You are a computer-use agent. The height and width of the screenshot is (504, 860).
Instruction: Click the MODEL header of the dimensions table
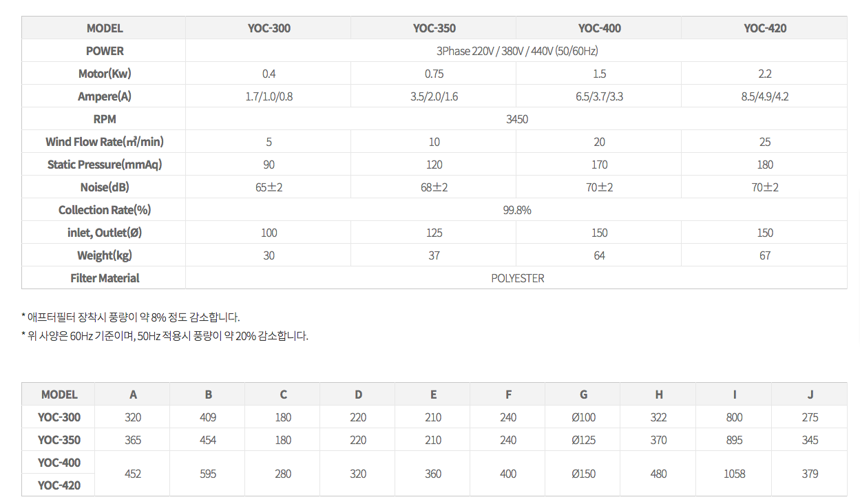(59, 395)
